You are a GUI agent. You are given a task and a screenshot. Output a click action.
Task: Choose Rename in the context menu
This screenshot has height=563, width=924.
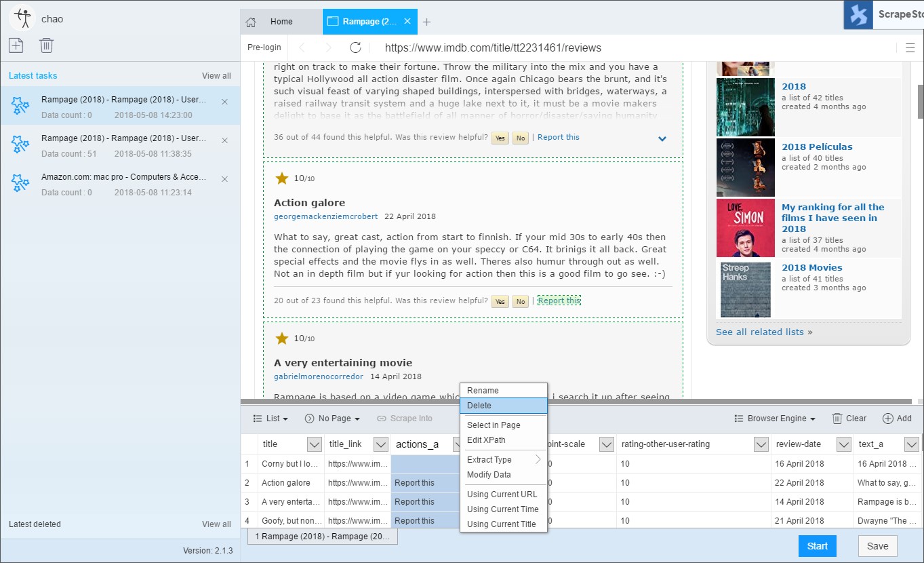pos(503,391)
